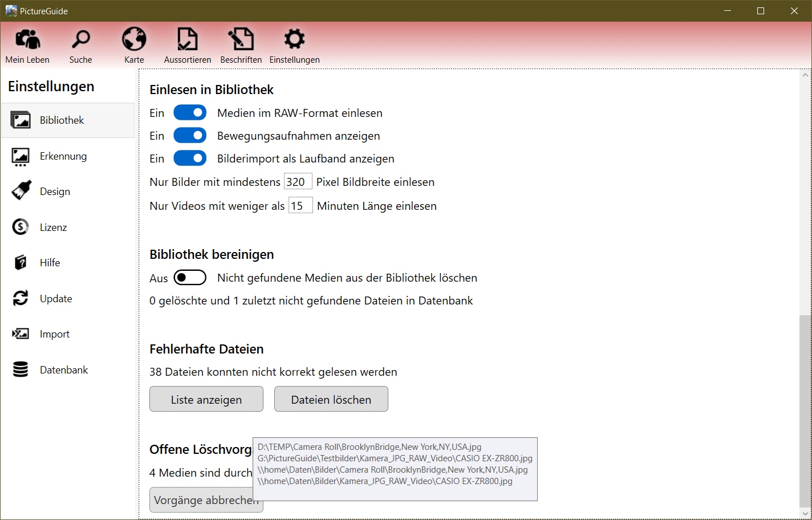Viewport: 812px width, 520px height.
Task: Open the Karte globe icon
Action: click(134, 39)
